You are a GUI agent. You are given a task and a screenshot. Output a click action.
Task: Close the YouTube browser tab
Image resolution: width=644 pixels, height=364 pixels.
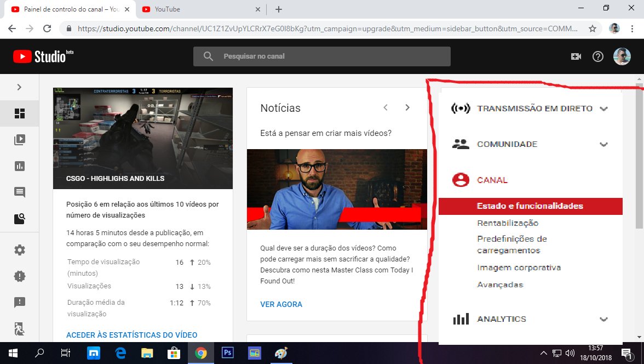coord(257,9)
